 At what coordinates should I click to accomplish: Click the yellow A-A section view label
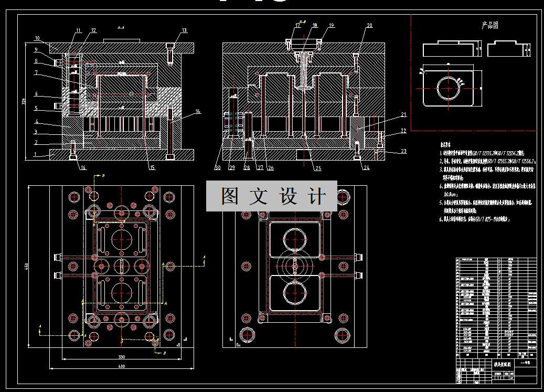click(x=120, y=27)
